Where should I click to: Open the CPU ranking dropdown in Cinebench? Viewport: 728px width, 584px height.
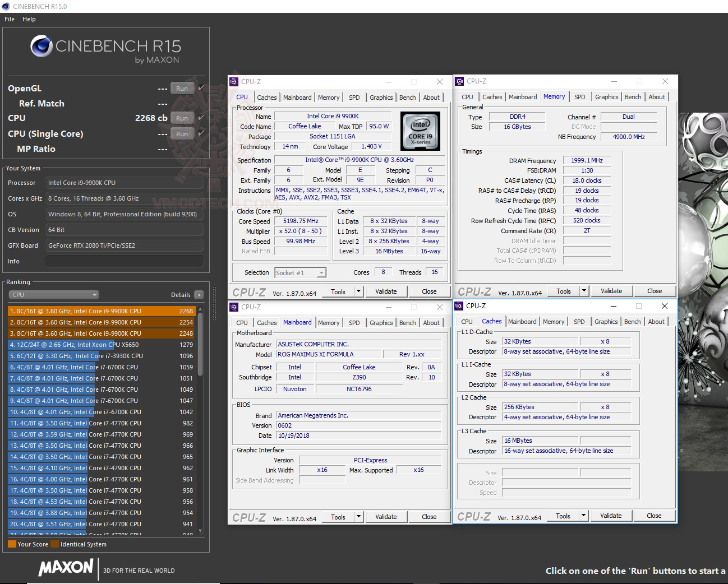point(53,294)
